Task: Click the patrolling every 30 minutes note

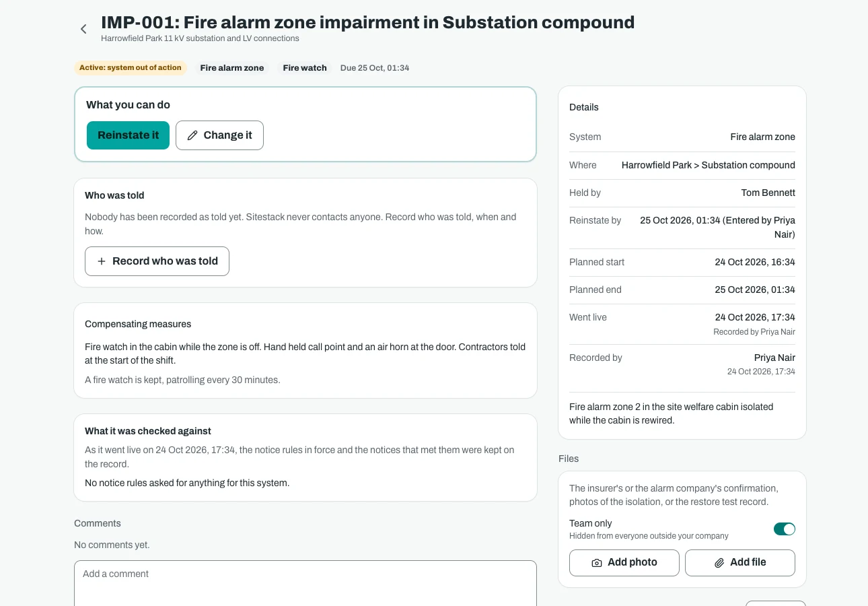Action: (x=182, y=380)
